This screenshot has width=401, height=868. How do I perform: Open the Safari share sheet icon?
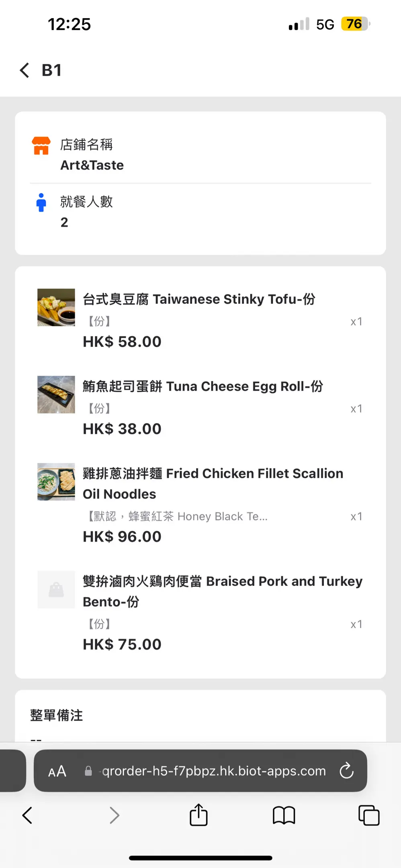pyautogui.click(x=198, y=815)
